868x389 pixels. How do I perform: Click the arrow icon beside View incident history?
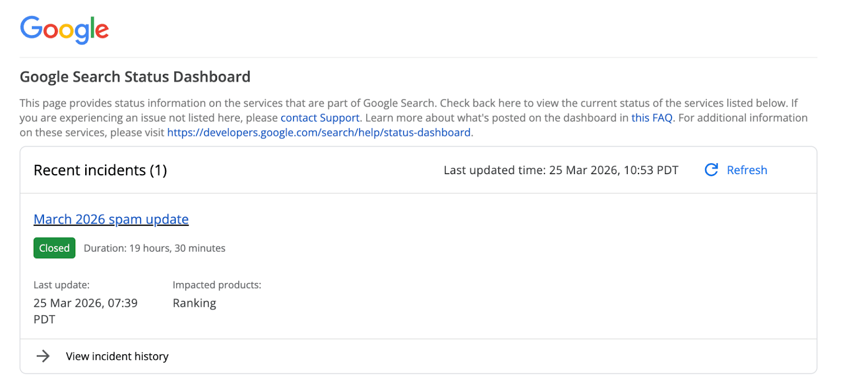click(x=42, y=356)
